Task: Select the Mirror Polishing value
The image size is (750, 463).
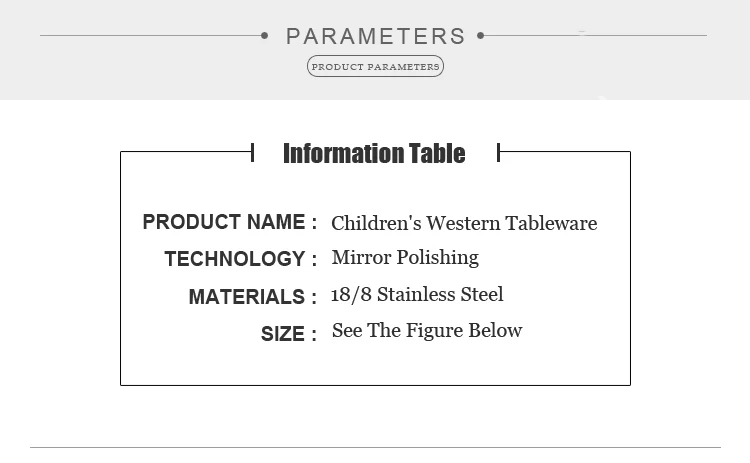Action: click(x=405, y=257)
